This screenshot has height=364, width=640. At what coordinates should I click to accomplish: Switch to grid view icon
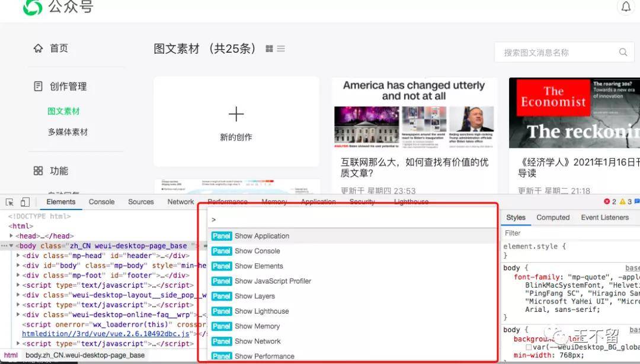point(269,49)
